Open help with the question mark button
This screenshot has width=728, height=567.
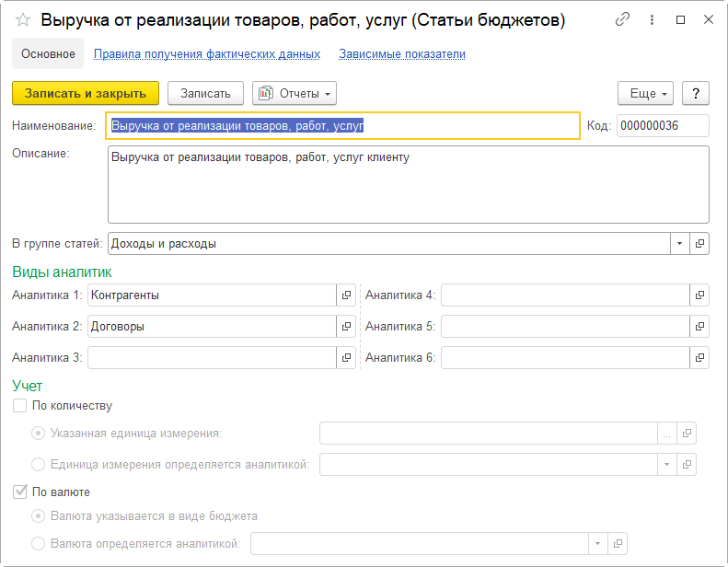pyautogui.click(x=696, y=93)
